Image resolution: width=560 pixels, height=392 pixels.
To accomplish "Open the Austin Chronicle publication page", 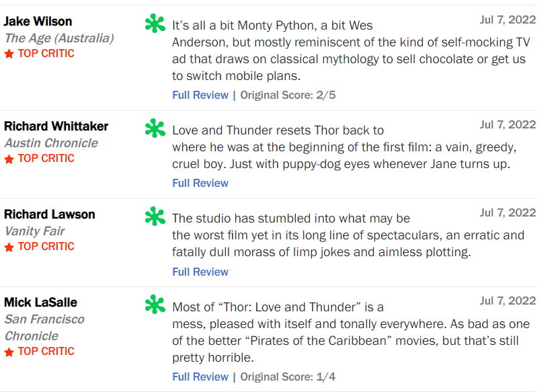I will 51,143.
